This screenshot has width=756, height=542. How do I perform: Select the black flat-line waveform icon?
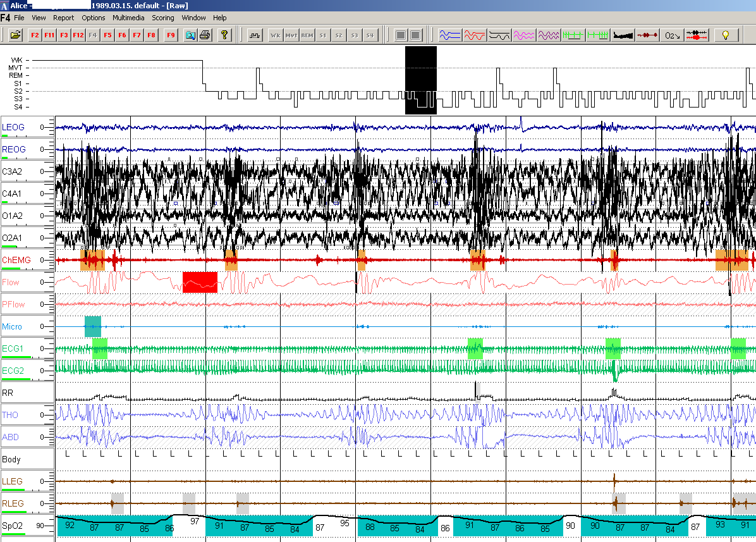499,35
